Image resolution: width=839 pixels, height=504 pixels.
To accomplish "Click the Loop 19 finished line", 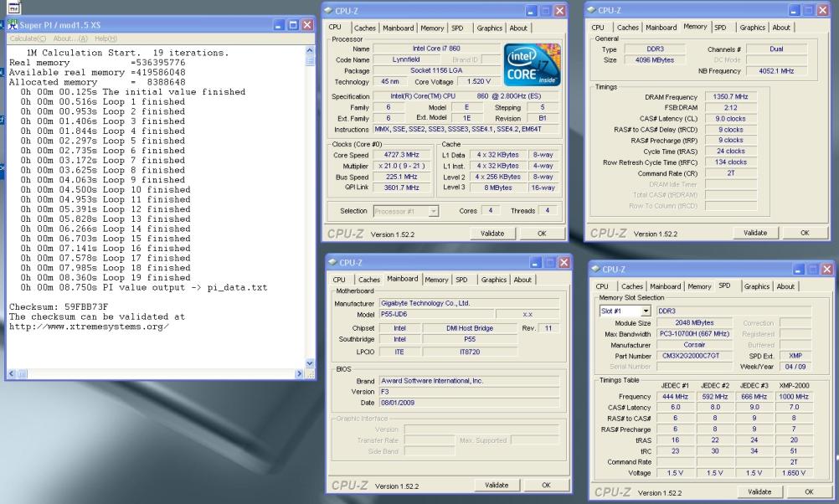I will pyautogui.click(x=106, y=278).
